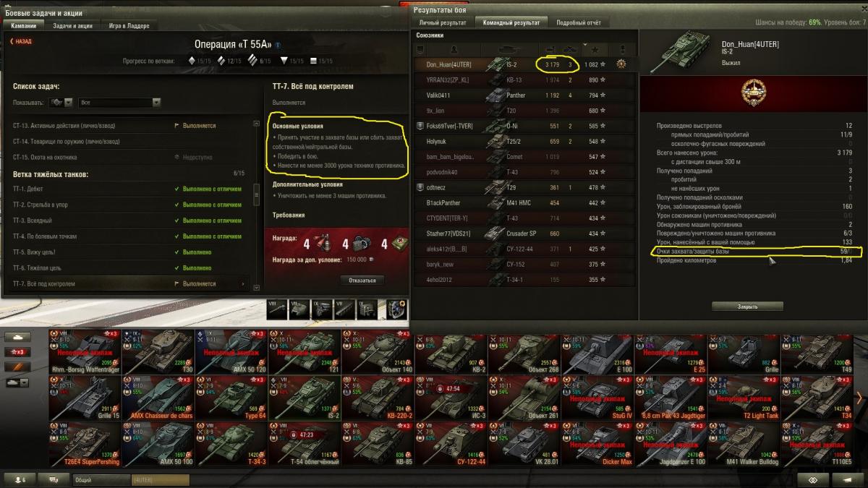Go back using the НАЗАД link

pyautogui.click(x=21, y=42)
